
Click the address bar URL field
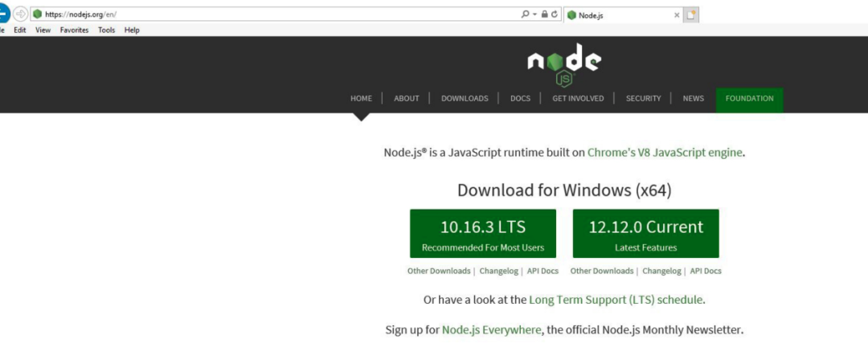pyautogui.click(x=276, y=14)
